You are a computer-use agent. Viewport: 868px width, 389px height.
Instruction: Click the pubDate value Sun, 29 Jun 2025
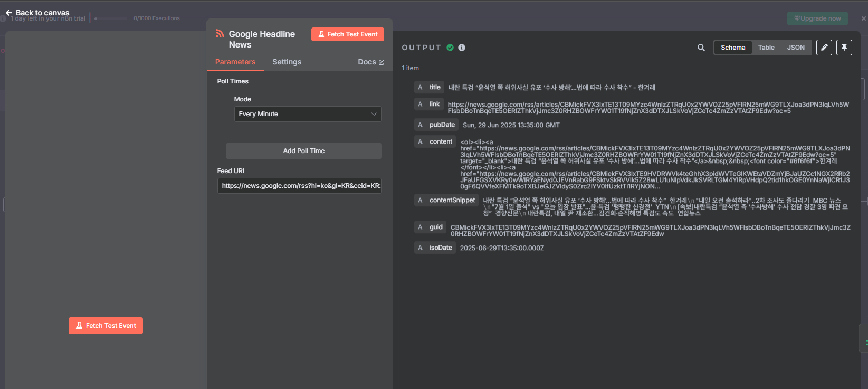pyautogui.click(x=511, y=125)
